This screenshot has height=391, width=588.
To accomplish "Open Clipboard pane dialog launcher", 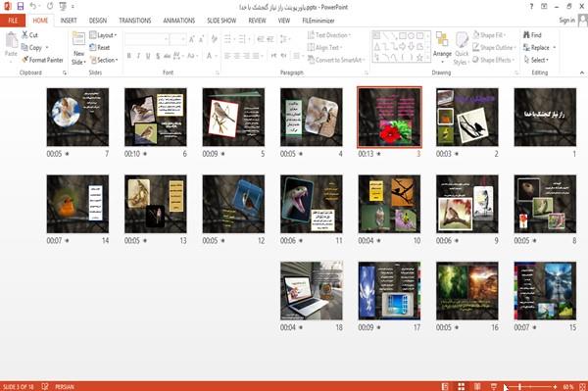I will (65, 73).
